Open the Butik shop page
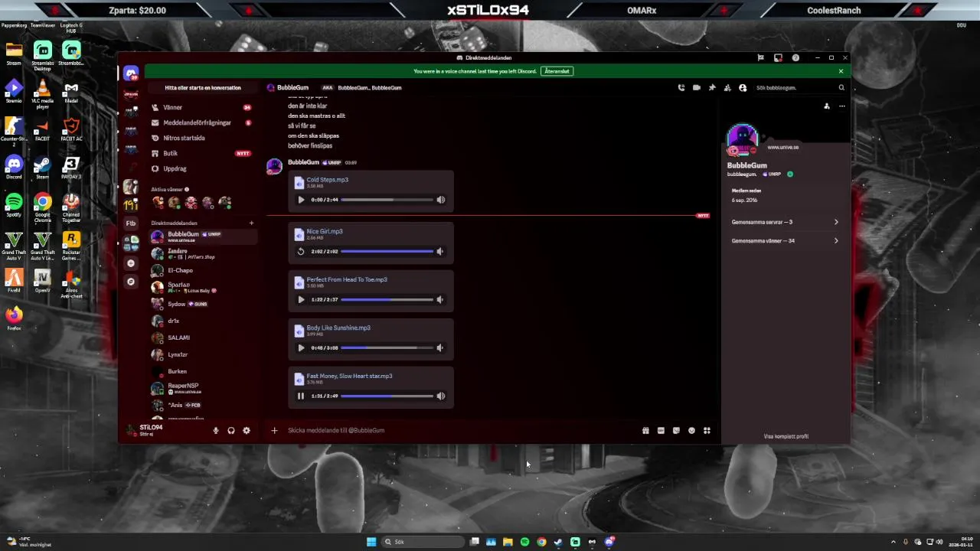This screenshot has height=551, width=980. pos(202,153)
